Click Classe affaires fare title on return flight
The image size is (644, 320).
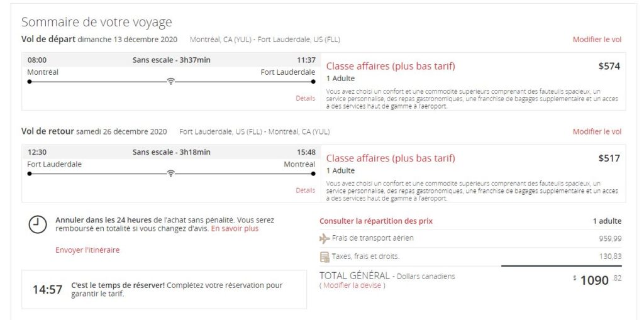391,158
